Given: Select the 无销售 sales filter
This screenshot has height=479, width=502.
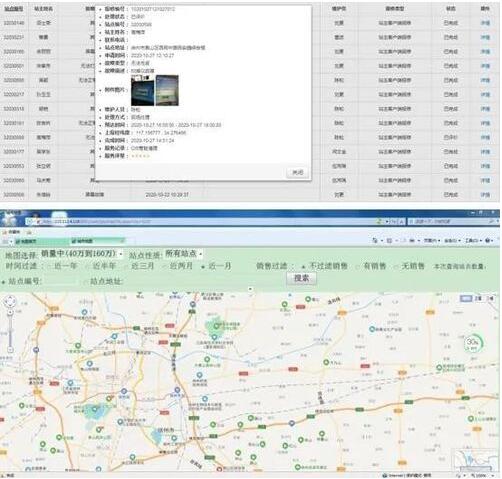Looking at the screenshot, I should pos(410,266).
